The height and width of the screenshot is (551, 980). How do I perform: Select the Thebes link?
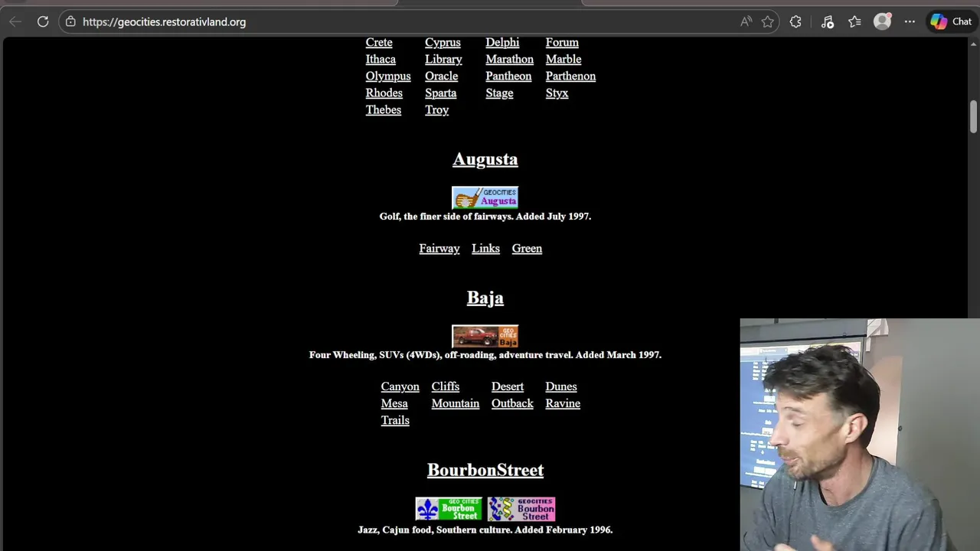pyautogui.click(x=383, y=109)
